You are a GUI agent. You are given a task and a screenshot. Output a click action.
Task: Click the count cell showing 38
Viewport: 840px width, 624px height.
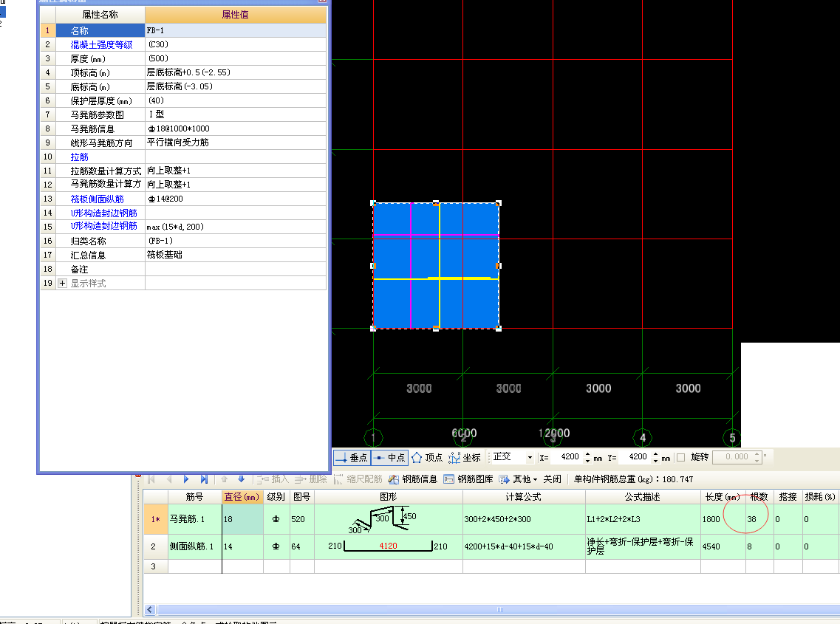pos(759,519)
